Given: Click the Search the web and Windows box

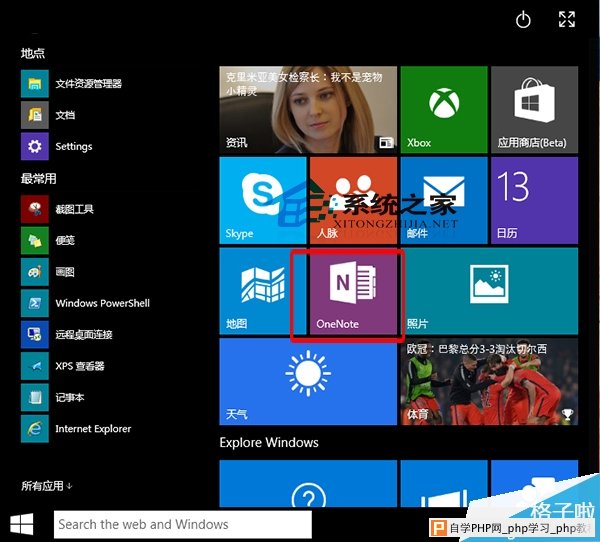Looking at the screenshot, I should (183, 524).
